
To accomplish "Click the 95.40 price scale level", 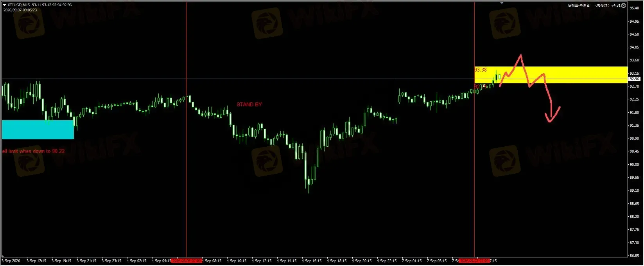I will [x=634, y=8].
